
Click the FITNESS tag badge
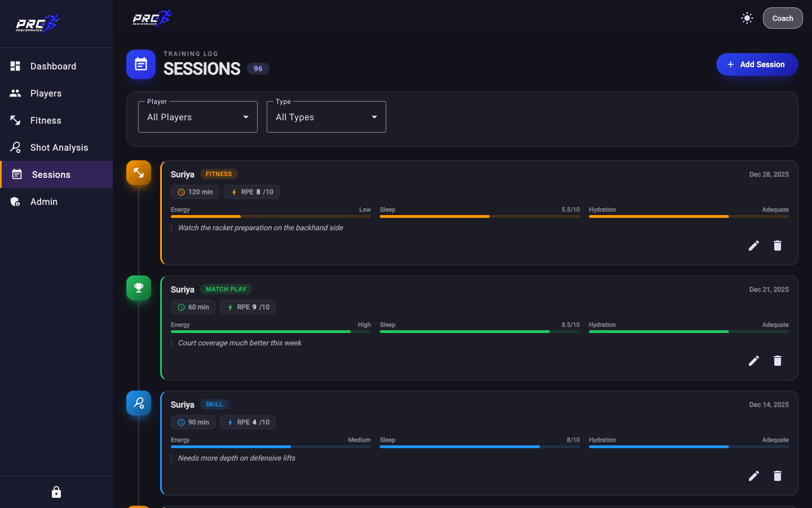click(219, 174)
